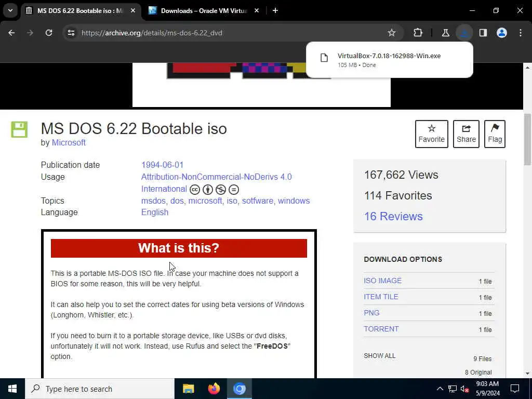
Task: Favorite this item
Action: point(432,134)
